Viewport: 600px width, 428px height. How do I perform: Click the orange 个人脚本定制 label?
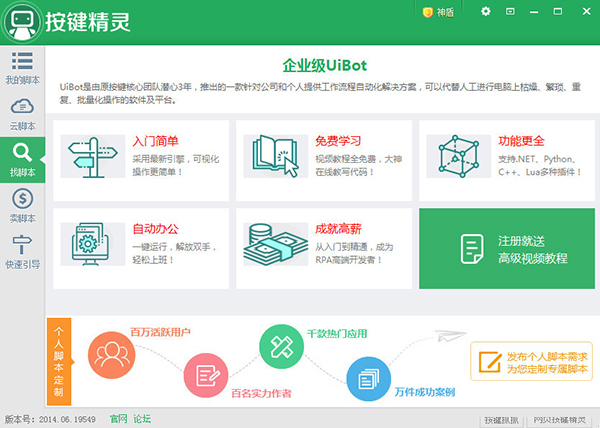click(x=59, y=361)
